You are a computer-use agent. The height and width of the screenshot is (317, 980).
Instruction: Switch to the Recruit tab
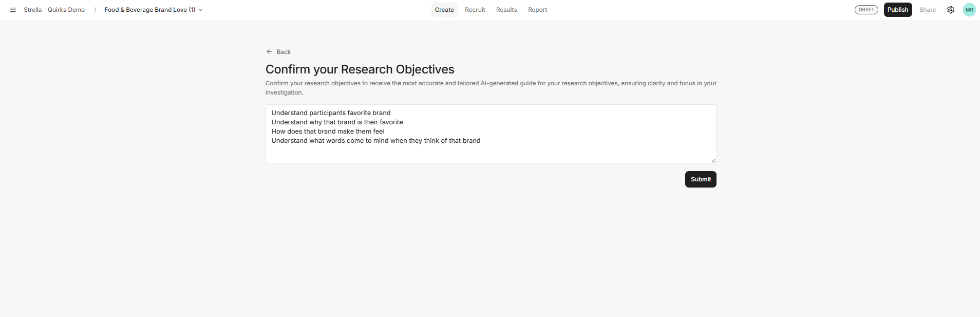click(475, 10)
